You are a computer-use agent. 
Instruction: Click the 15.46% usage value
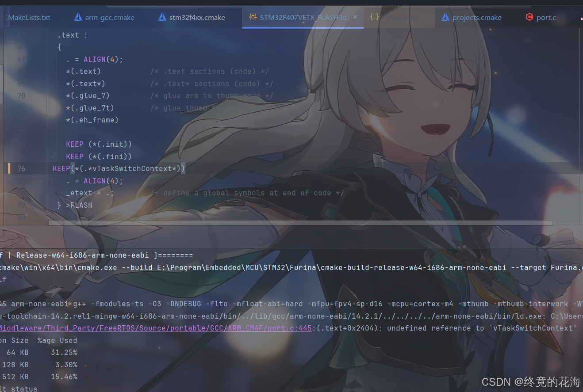(x=64, y=377)
